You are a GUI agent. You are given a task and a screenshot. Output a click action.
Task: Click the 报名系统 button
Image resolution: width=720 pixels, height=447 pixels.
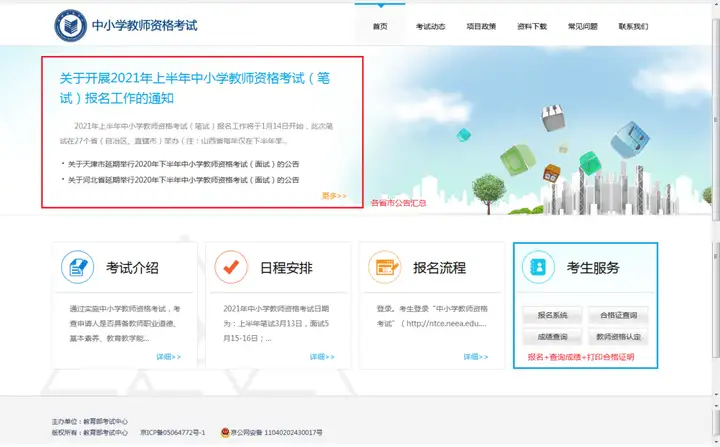(552, 315)
